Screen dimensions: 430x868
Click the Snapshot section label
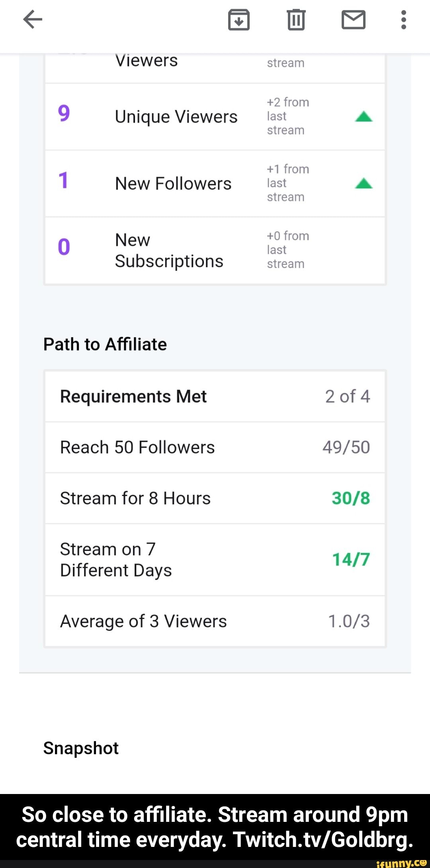[x=80, y=748]
